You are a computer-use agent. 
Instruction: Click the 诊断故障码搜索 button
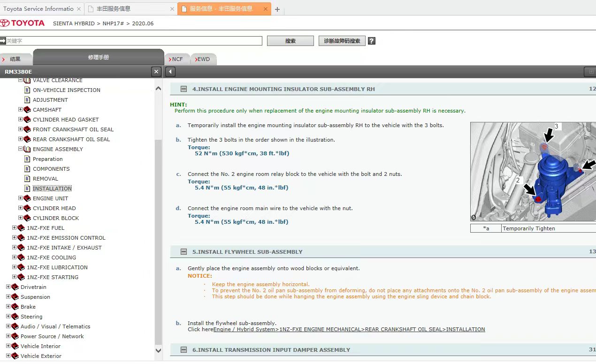point(342,41)
